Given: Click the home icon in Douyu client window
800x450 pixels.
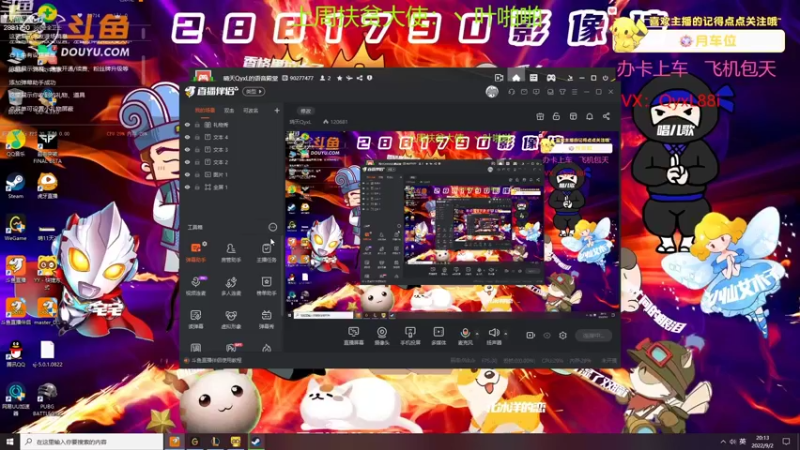Looking at the screenshot, I should point(516,78).
